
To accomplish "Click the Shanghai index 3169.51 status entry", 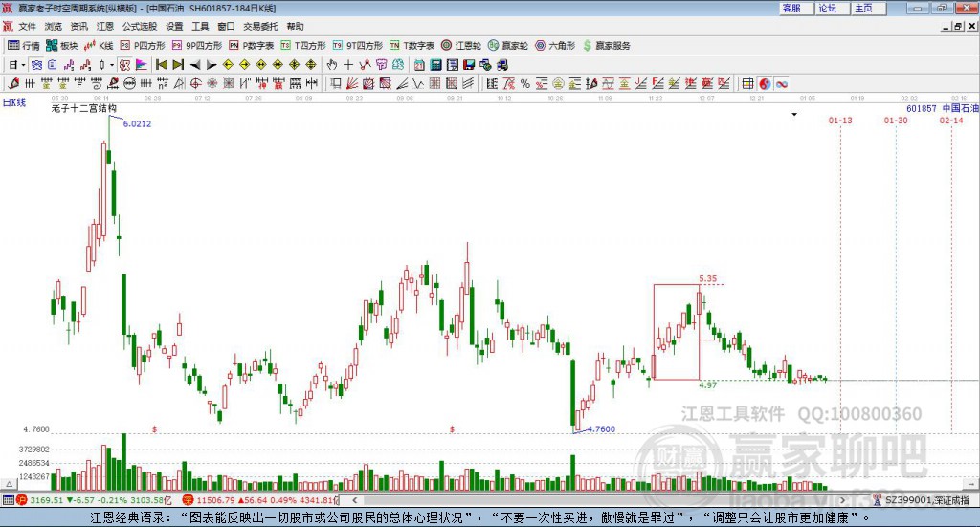I will 94,500.
